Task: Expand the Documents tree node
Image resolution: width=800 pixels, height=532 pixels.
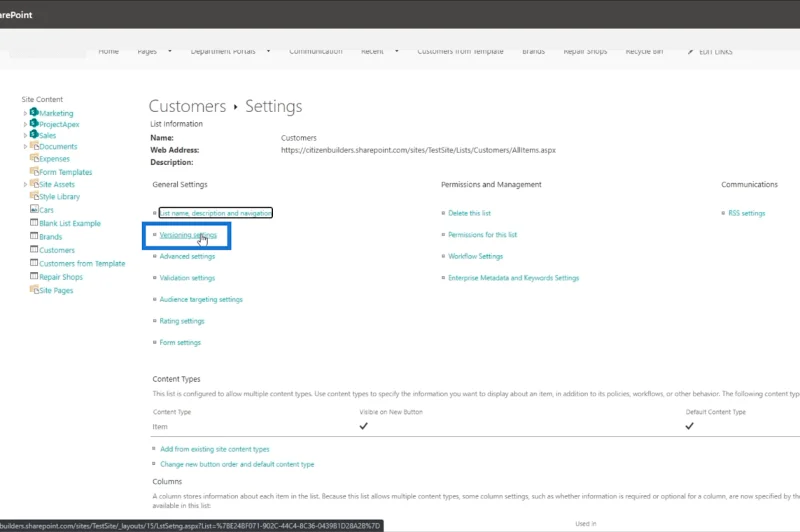Action: (x=25, y=147)
